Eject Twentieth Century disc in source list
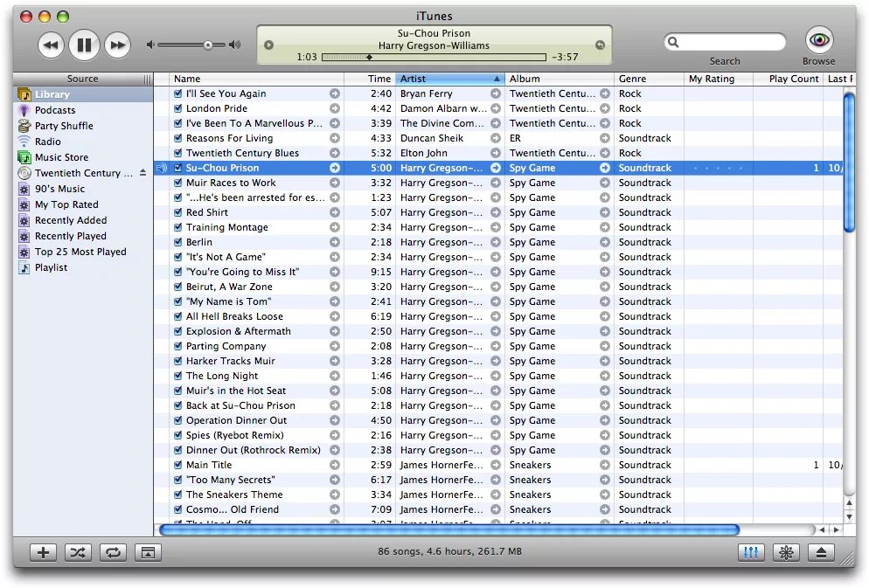 [143, 173]
